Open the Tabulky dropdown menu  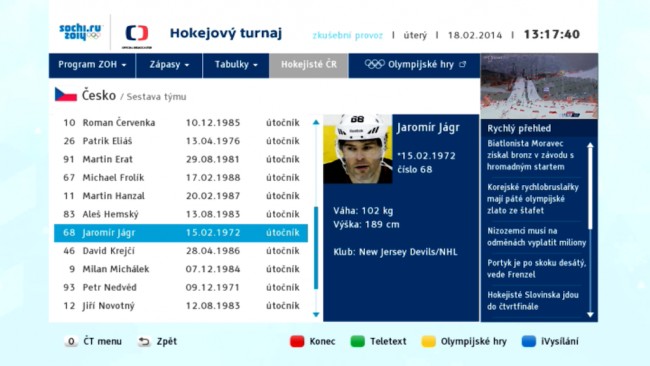pos(236,65)
